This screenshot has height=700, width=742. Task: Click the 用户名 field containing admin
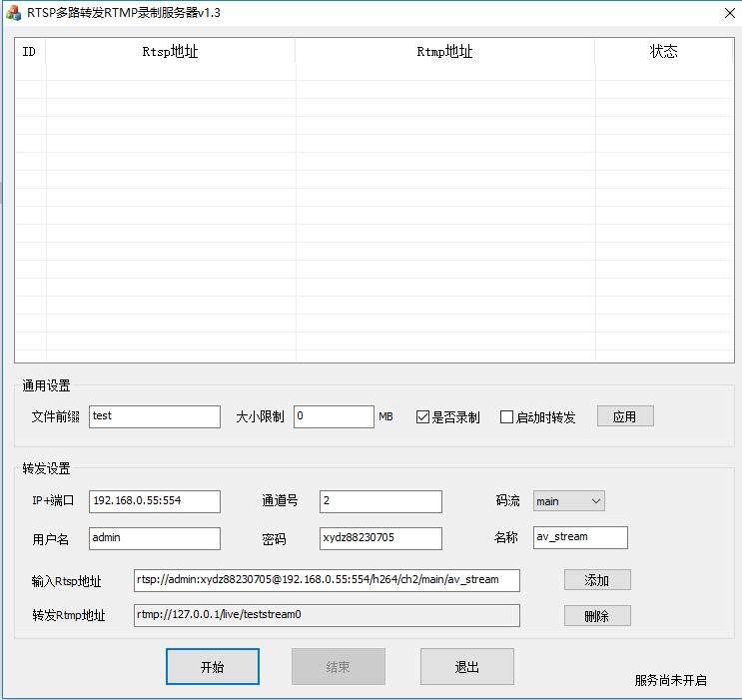click(155, 538)
